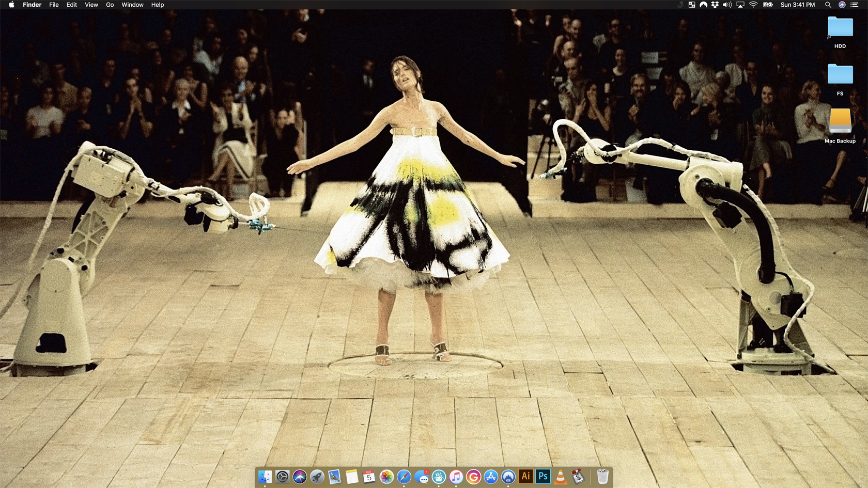The image size is (868, 488).
Task: Open iTunes music note icon in Dock
Action: tap(456, 477)
